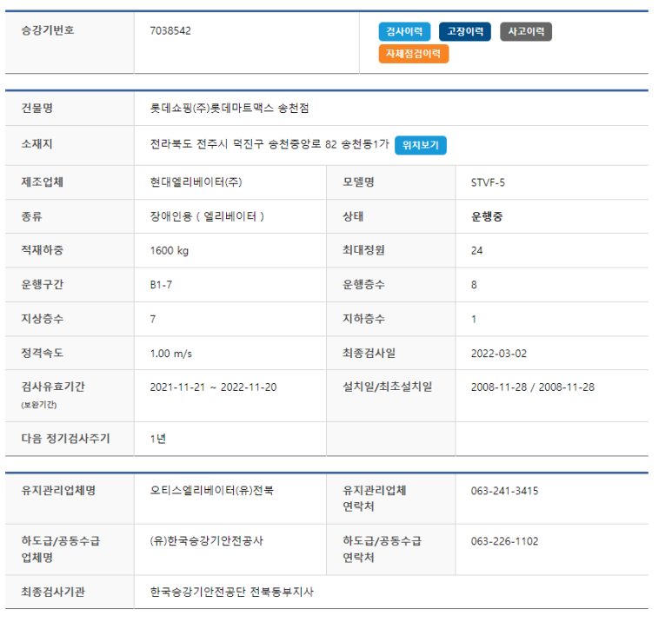Image resolution: width=672 pixels, height=622 pixels.
Task: Select max occupancy value 24
Action: coord(476,251)
